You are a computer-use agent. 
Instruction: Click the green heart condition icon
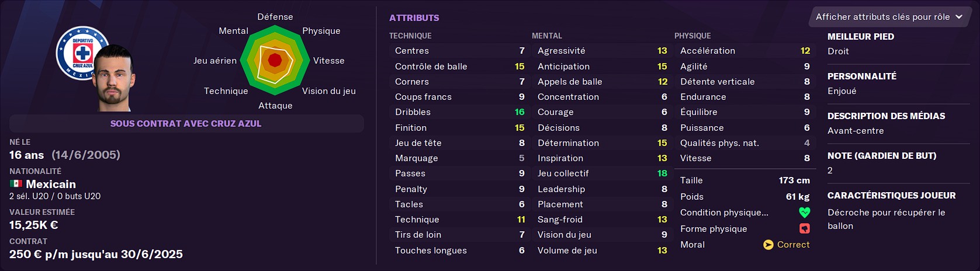804,213
